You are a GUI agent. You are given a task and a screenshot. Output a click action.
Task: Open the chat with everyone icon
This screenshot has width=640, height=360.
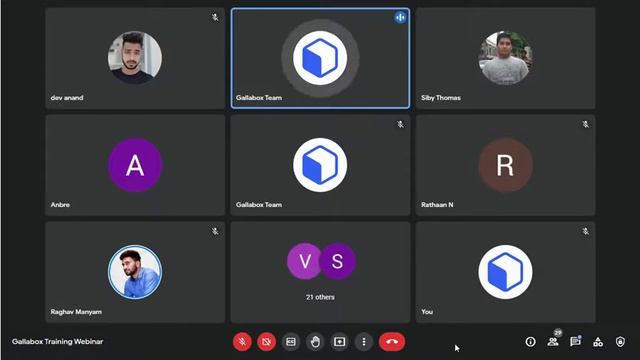tap(576, 342)
